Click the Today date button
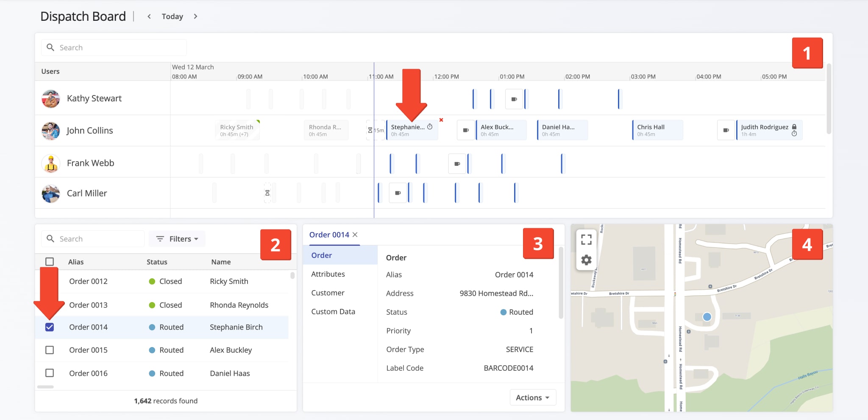Image resolution: width=868 pixels, height=420 pixels. click(x=172, y=17)
